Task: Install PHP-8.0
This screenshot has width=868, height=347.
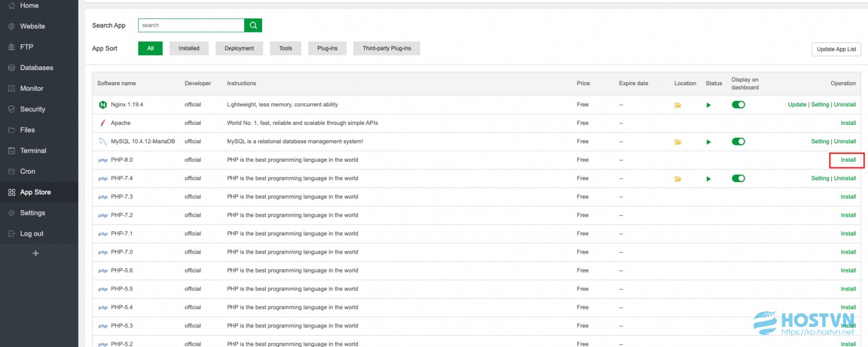Action: 848,160
